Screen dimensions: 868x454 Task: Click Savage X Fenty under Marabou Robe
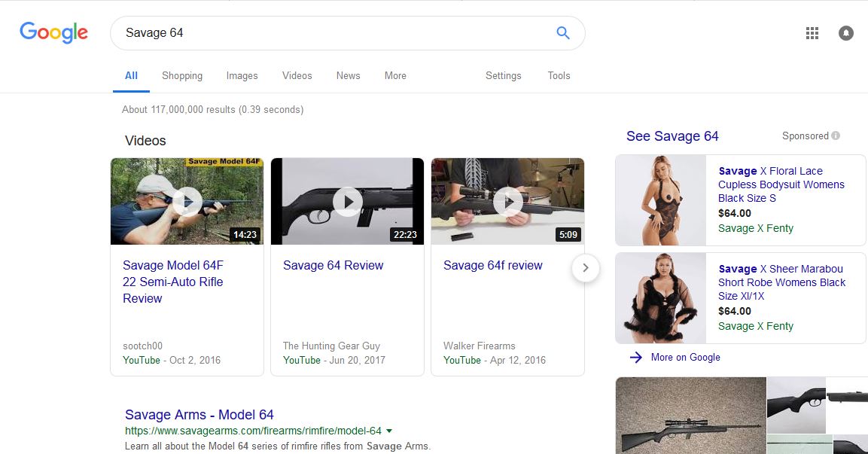[756, 326]
